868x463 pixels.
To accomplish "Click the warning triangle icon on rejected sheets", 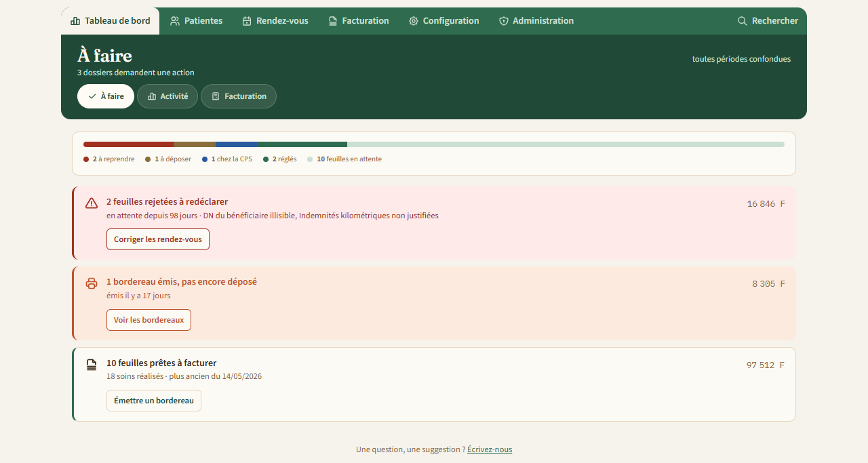I will coord(92,203).
